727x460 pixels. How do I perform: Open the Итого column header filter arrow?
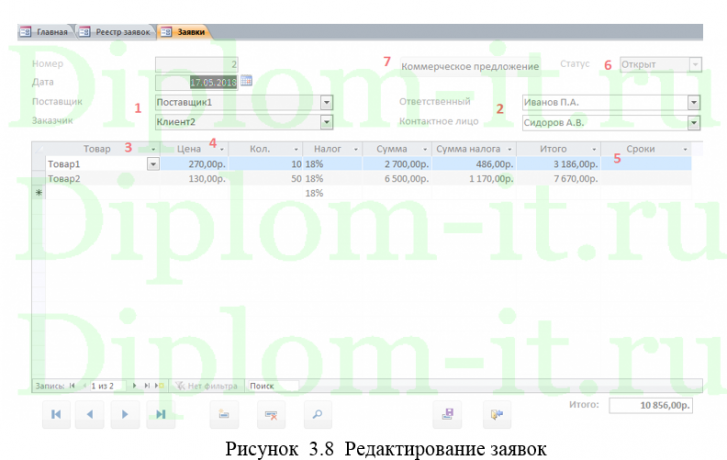(594, 149)
